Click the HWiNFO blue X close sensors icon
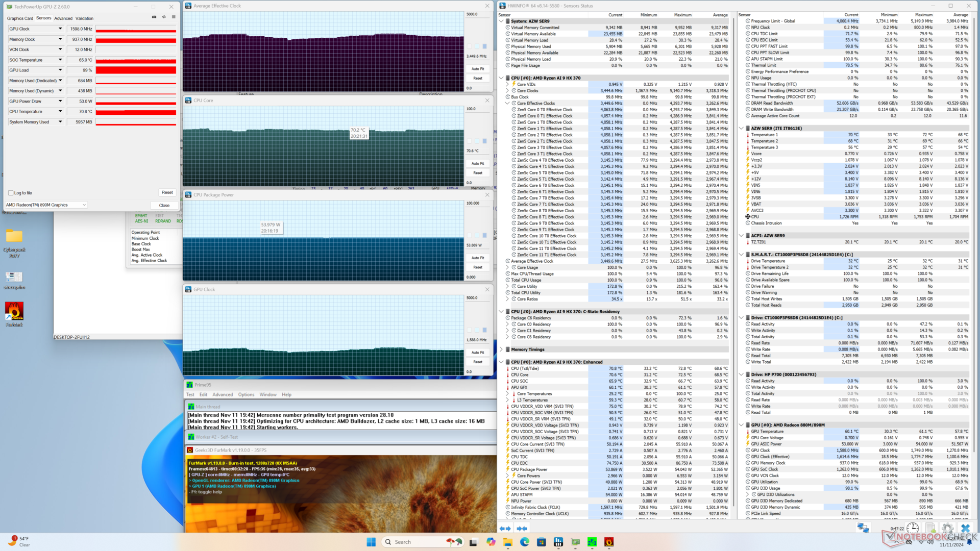Screen dimensions: 980x551 tap(965, 529)
